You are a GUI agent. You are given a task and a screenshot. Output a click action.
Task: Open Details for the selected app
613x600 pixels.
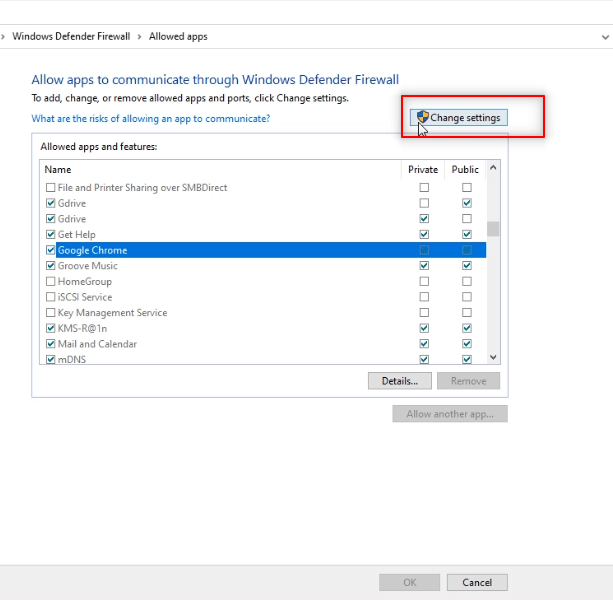400,381
